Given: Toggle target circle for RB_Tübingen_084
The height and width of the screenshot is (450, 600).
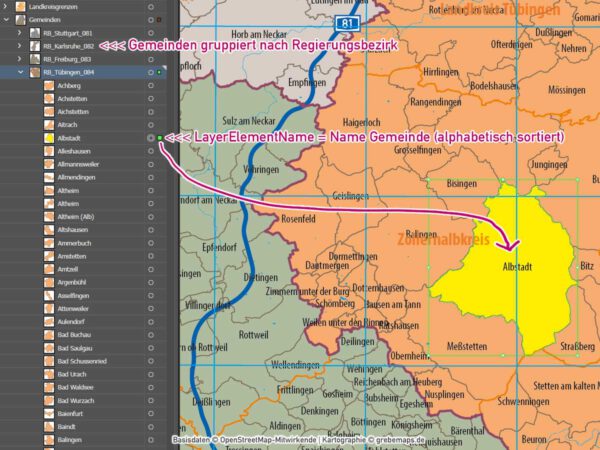Looking at the screenshot, I should click(x=151, y=72).
